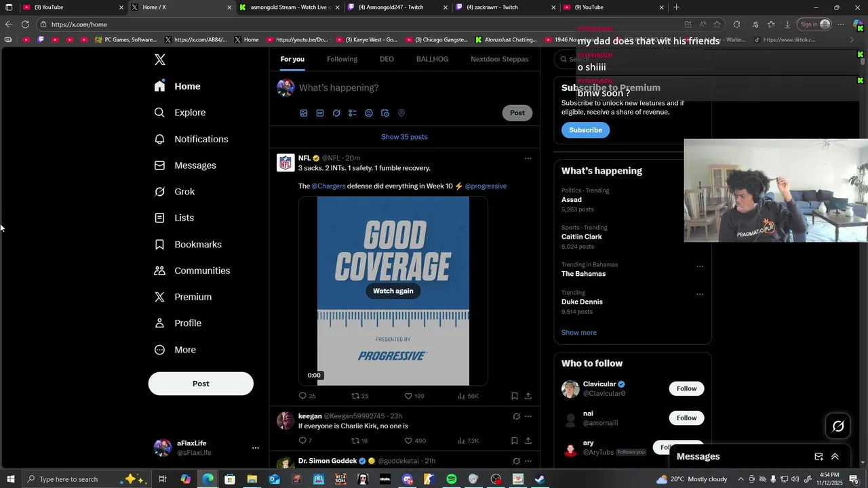Open Spotify from the taskbar
Viewport: 868px width, 488px height.
(452, 479)
